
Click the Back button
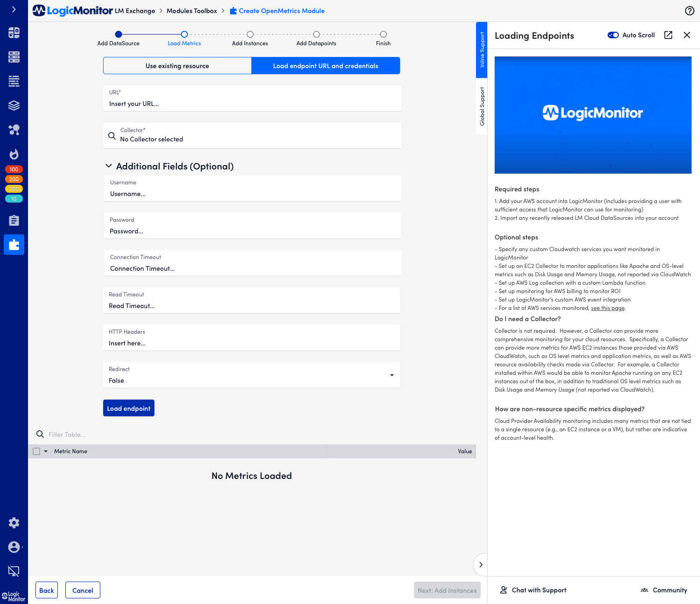(x=47, y=590)
